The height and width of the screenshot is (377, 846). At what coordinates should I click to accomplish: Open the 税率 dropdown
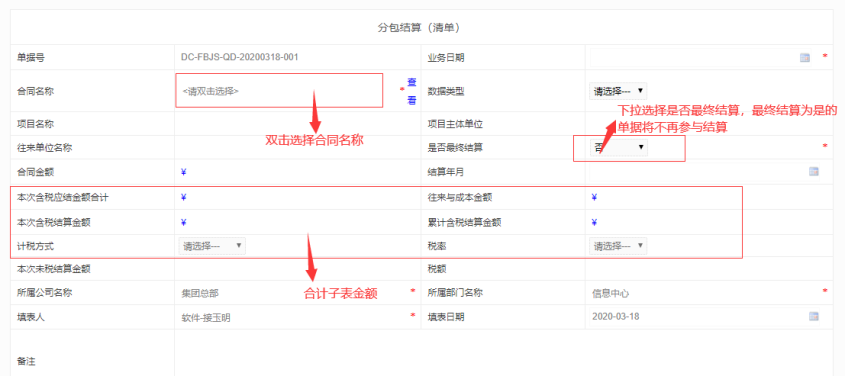[x=618, y=246]
